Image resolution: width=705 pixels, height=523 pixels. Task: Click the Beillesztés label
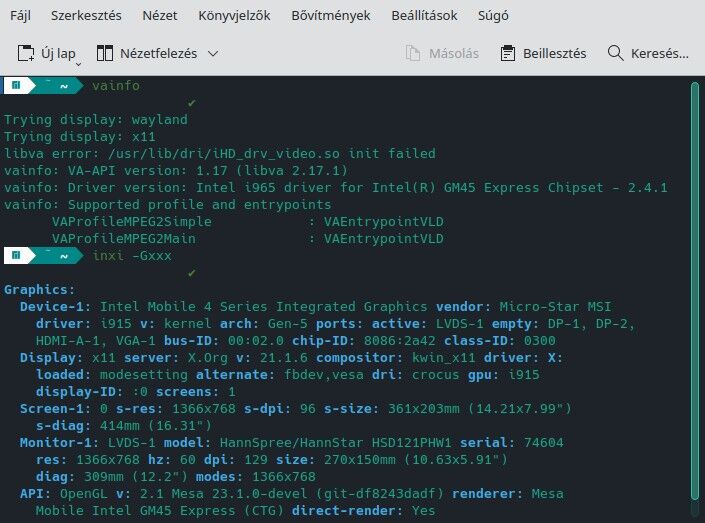pyautogui.click(x=554, y=54)
